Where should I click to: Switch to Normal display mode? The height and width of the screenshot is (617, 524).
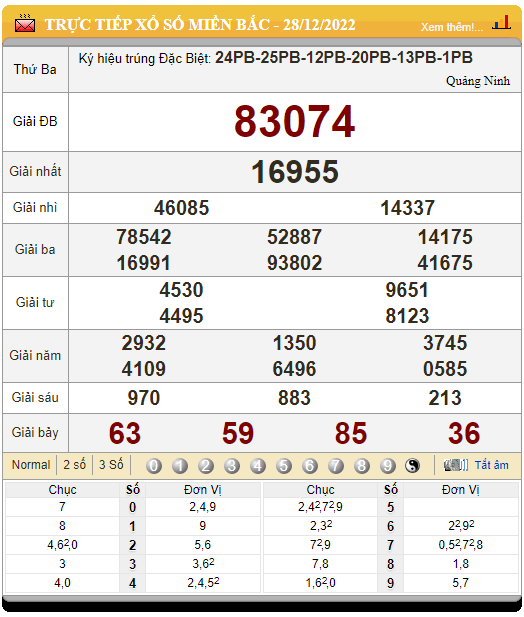[31, 465]
